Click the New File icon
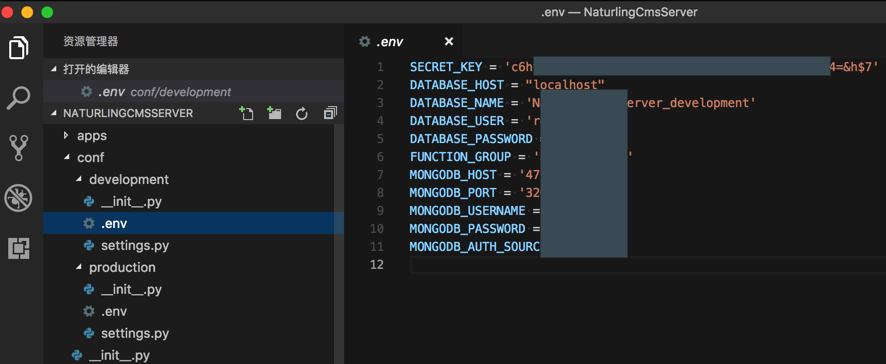Image resolution: width=886 pixels, height=364 pixels. tap(246, 113)
